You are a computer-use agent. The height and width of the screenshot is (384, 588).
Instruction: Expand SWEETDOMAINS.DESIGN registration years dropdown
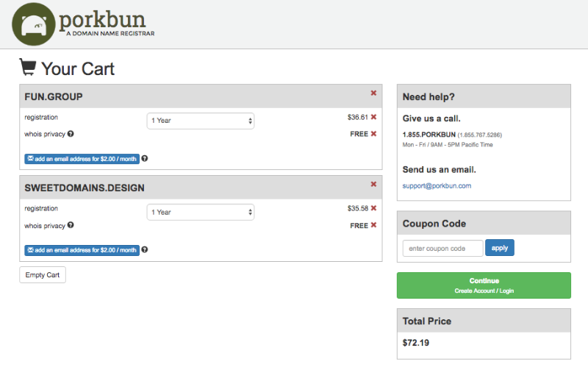[x=201, y=212]
